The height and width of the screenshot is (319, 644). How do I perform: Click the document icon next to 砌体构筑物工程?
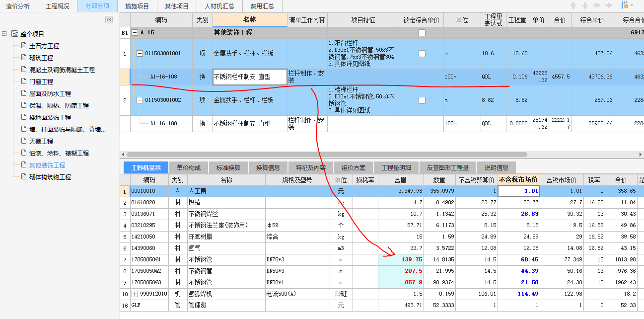pos(23,177)
